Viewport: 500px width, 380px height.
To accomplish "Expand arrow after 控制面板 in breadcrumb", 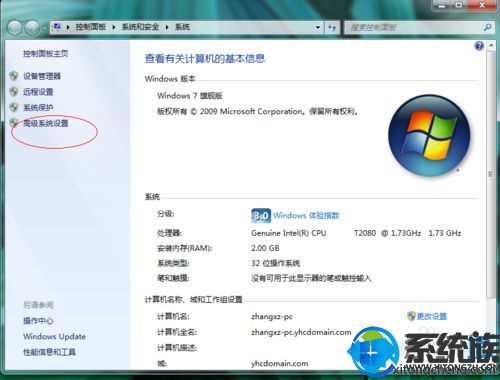I will (114, 27).
